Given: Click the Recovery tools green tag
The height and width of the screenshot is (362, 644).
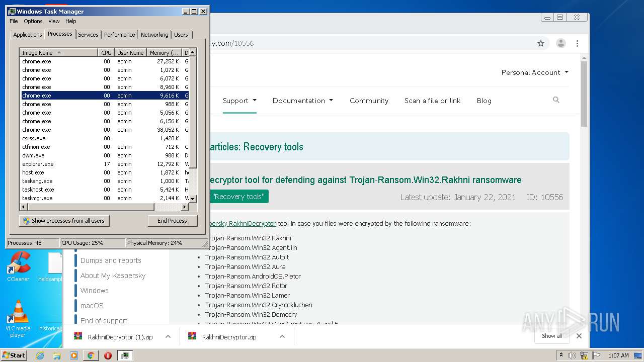Looking at the screenshot, I should (238, 197).
